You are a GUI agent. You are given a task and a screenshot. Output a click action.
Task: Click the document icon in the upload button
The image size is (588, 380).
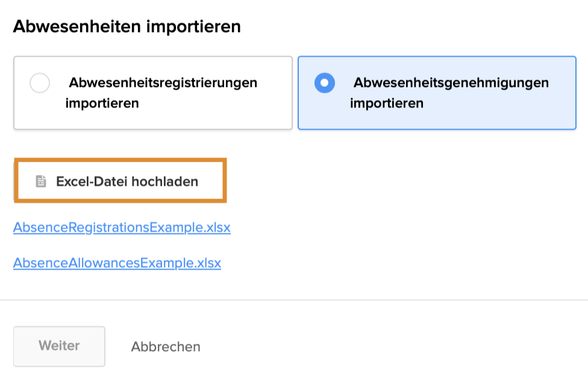41,181
